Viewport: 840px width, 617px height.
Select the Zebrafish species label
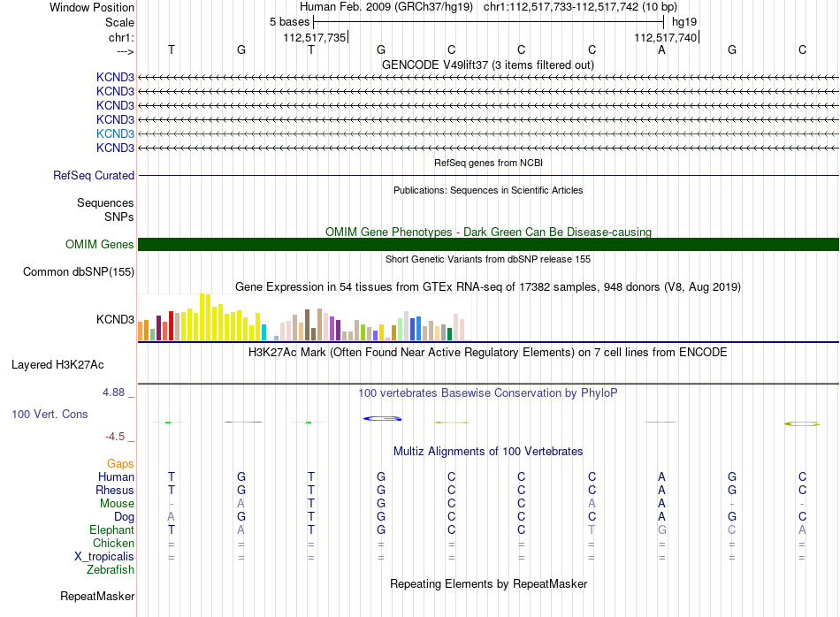111,569
